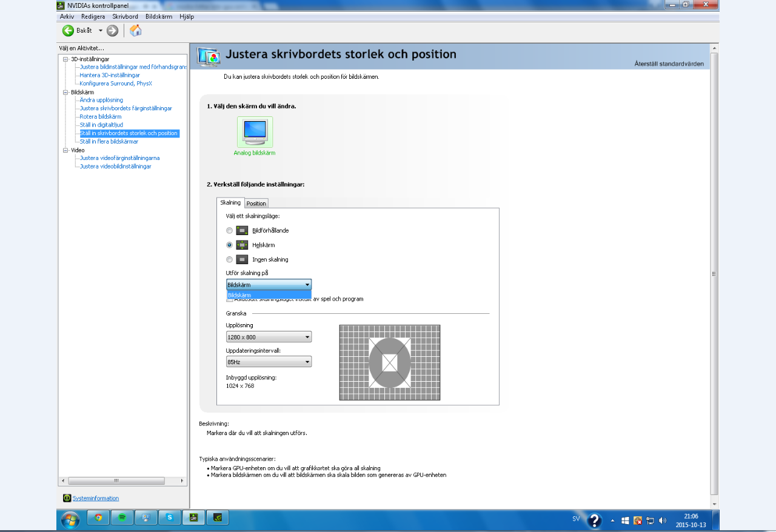Click the task tree scroll left arrow
The height and width of the screenshot is (532, 776).
point(62,480)
